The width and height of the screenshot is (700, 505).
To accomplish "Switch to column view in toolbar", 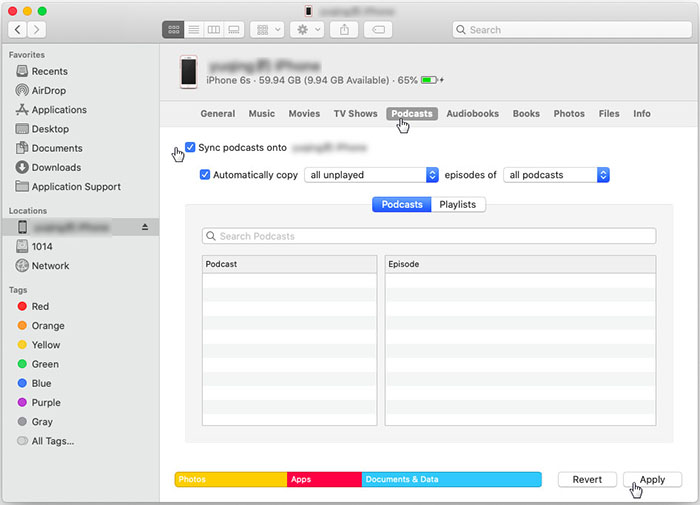I will (214, 30).
